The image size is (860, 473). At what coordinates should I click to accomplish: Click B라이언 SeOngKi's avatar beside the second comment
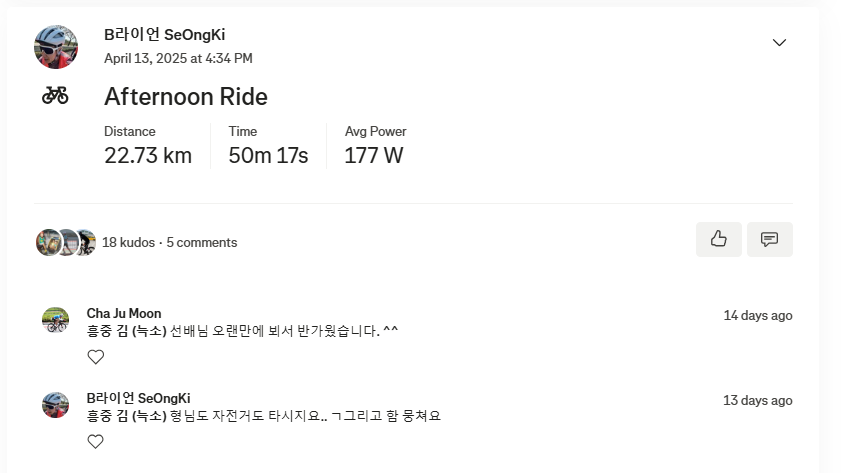click(56, 405)
